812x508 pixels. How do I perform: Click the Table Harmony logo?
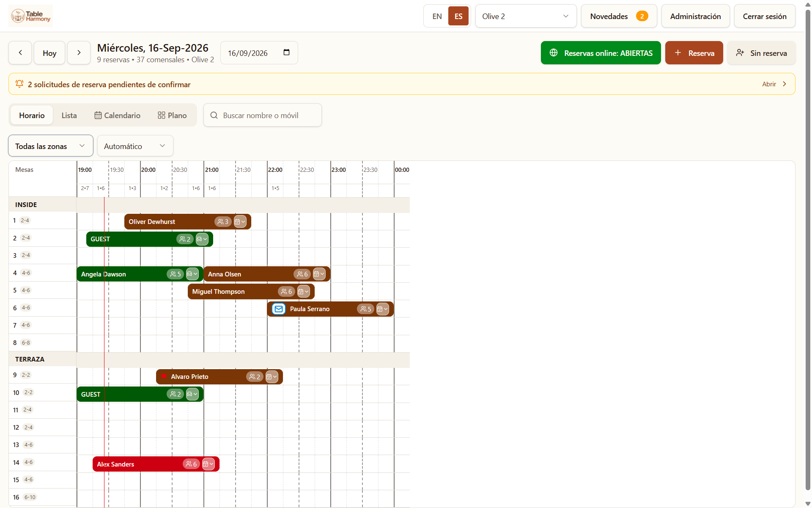click(31, 16)
